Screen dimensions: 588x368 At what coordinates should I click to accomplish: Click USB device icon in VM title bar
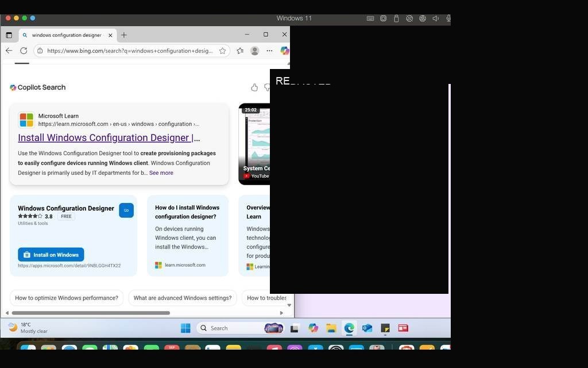pos(396,18)
